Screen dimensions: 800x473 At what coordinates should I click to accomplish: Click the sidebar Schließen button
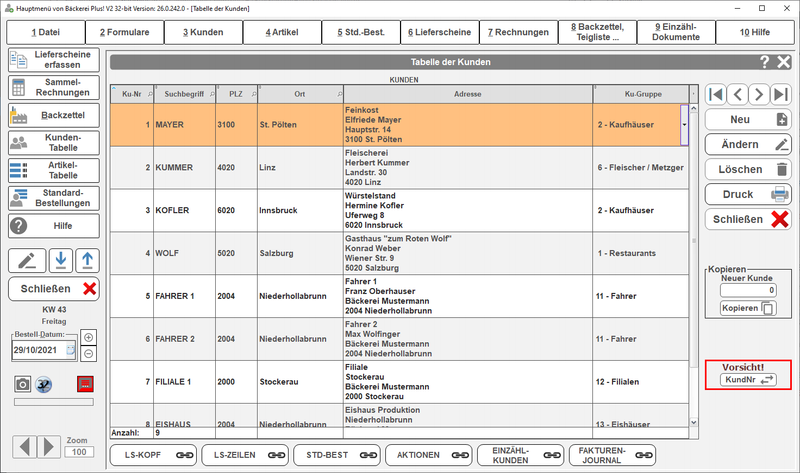tap(54, 289)
